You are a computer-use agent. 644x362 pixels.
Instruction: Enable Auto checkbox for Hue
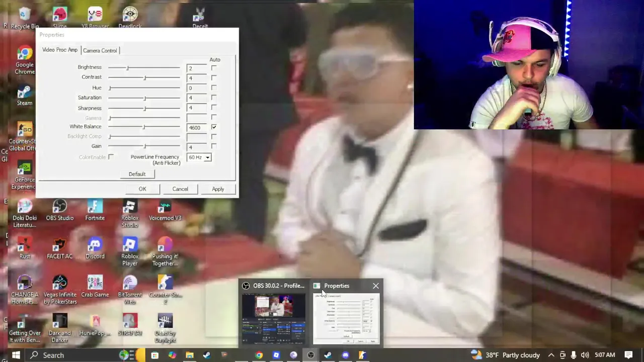[x=214, y=88]
